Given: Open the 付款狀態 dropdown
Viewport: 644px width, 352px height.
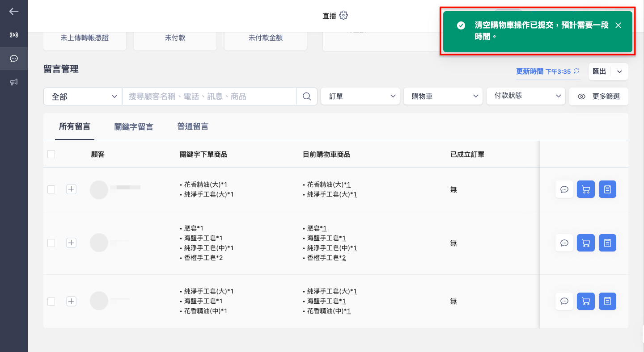Looking at the screenshot, I should pos(526,96).
